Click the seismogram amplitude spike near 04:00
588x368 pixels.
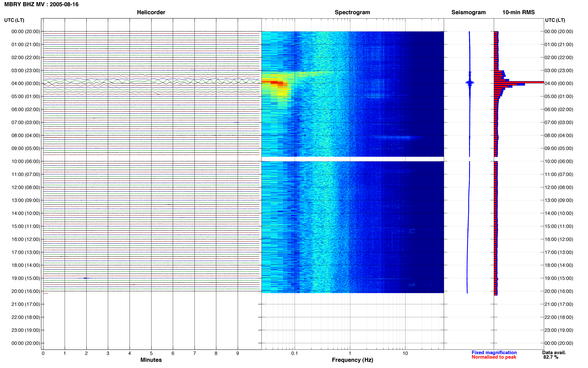[x=470, y=83]
